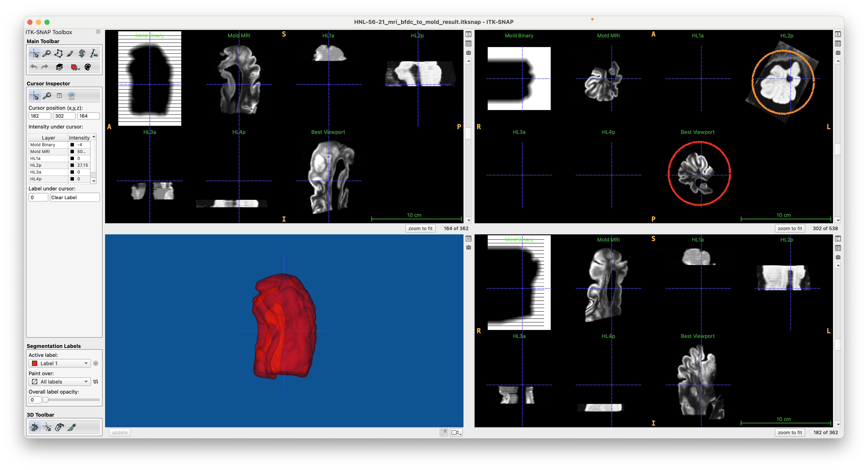Viewport: 868px width, 470px height.
Task: Click the axial view slice scrollbar handle
Action: 838,149
